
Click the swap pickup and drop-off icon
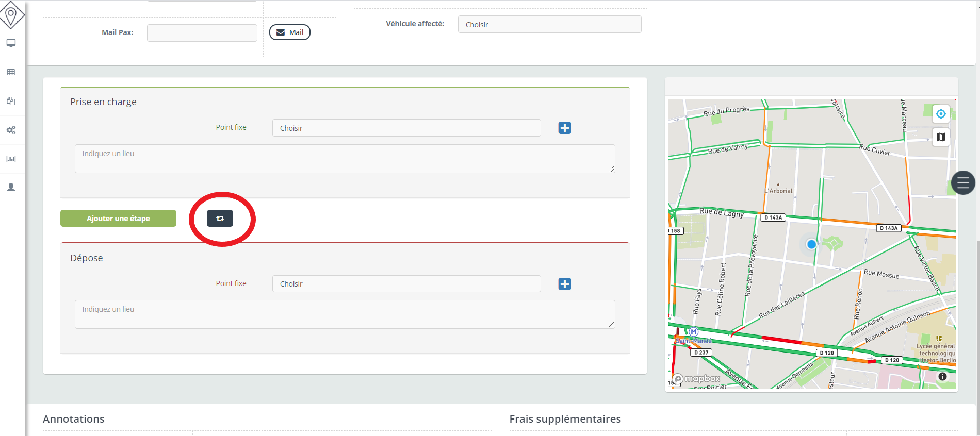click(x=220, y=219)
